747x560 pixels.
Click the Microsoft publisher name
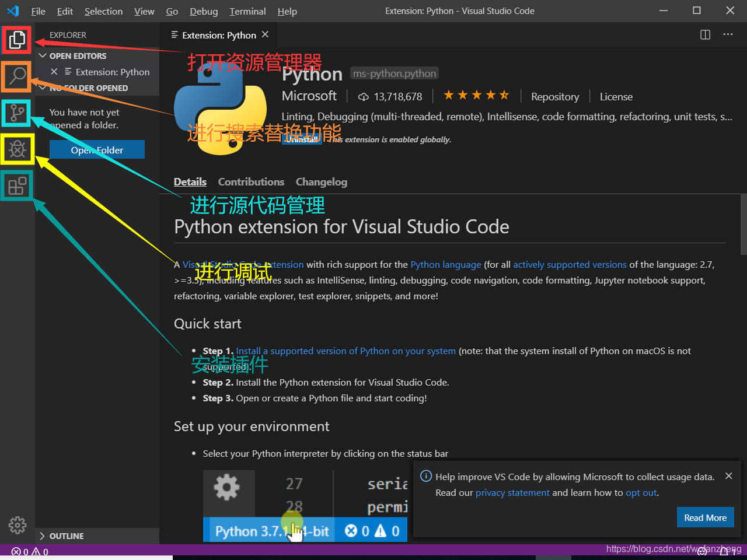point(309,96)
